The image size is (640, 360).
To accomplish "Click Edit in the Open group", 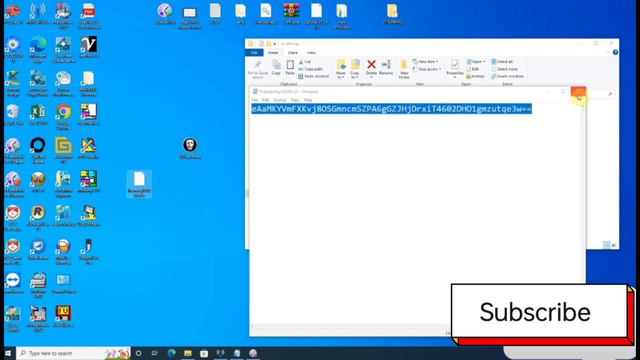I will pos(472,69).
